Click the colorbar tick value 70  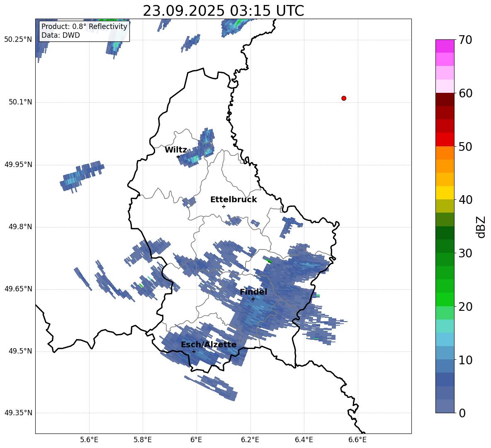click(x=465, y=40)
